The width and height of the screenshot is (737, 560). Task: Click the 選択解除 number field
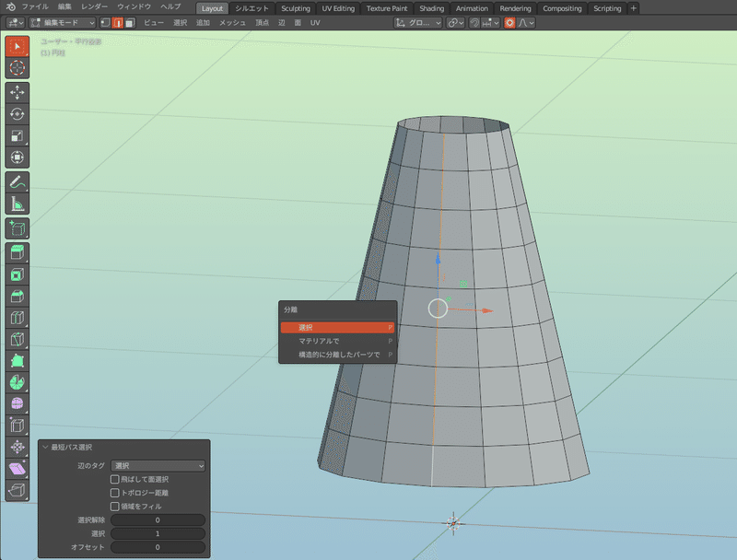point(158,519)
